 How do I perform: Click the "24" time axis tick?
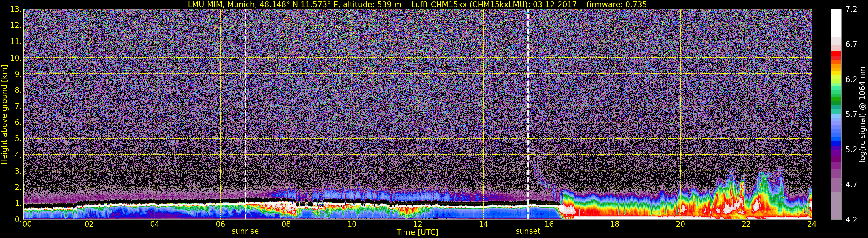coord(812,224)
